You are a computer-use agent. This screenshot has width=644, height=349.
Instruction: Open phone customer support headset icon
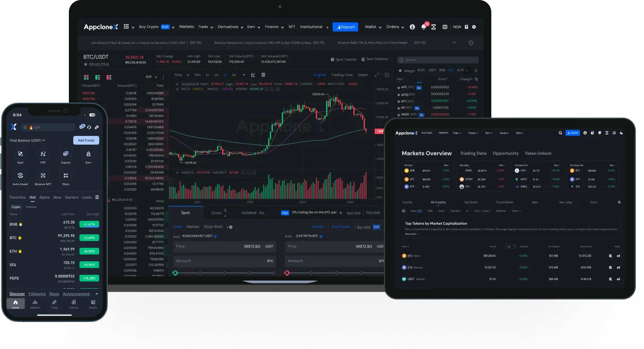[89, 127]
